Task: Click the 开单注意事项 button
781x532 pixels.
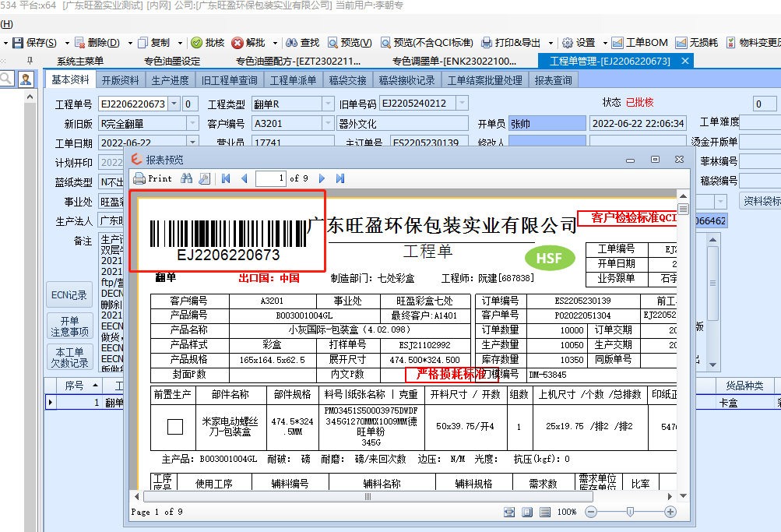Action: coord(69,326)
